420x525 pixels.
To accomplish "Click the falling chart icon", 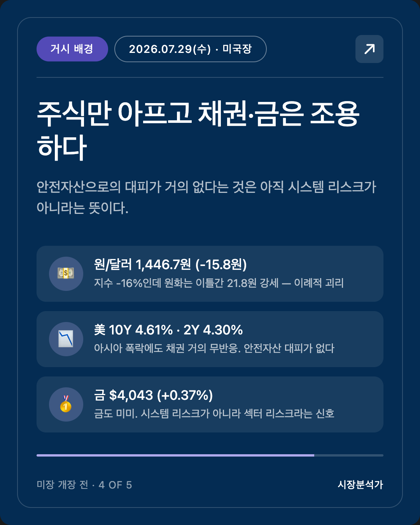I will [x=66, y=339].
